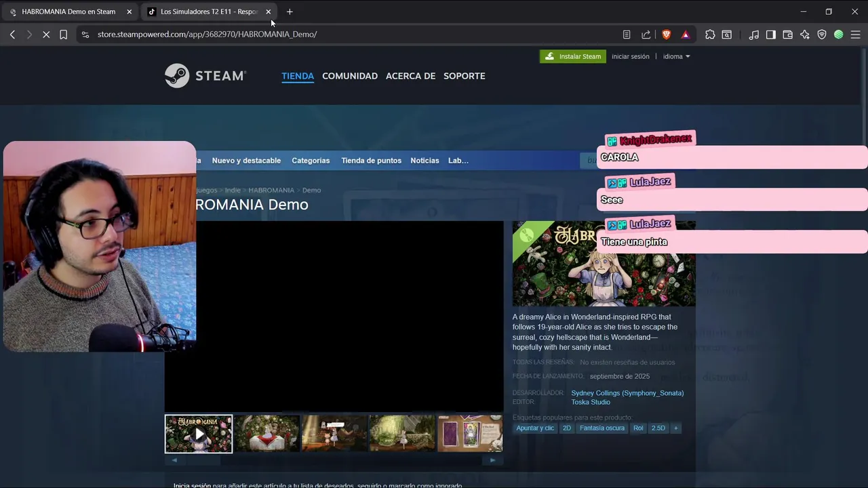Open the green profile avatar
The image size is (868, 488).
(839, 35)
